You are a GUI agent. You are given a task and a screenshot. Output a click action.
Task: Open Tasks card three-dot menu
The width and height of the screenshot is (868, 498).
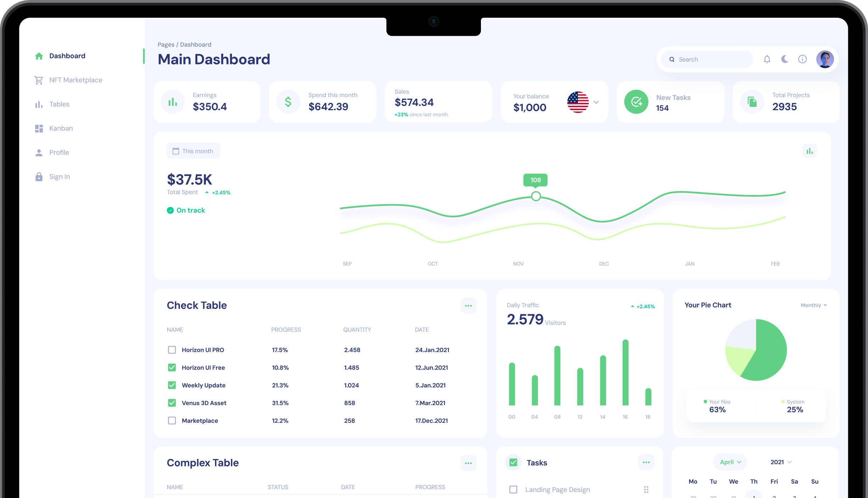pos(646,463)
